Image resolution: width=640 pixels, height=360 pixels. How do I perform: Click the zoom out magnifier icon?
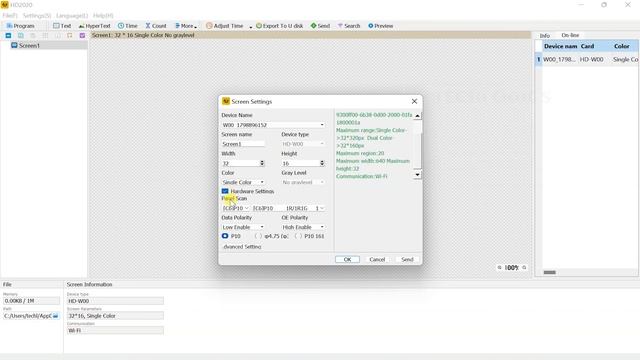tap(500, 267)
